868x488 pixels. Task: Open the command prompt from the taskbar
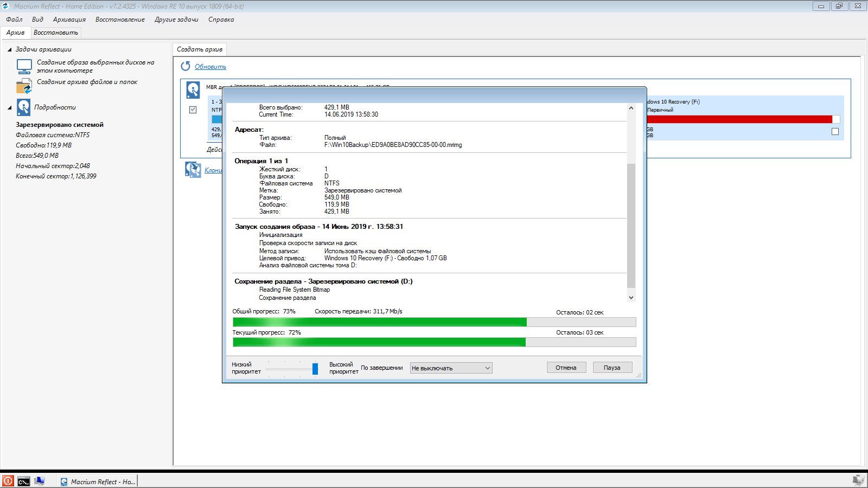click(23, 481)
